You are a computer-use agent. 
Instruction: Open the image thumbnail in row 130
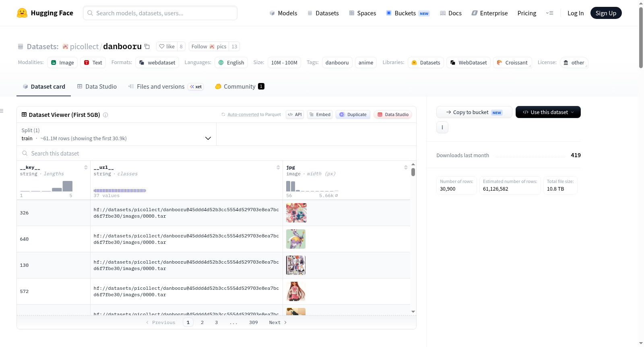click(296, 265)
